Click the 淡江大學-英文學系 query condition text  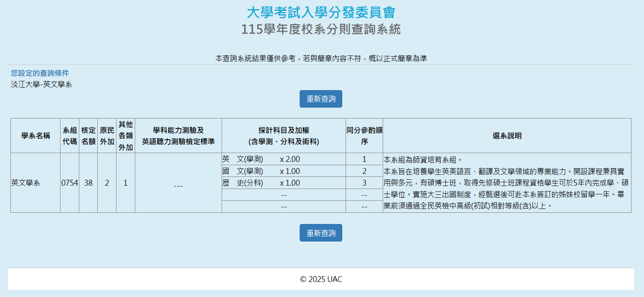42,84
